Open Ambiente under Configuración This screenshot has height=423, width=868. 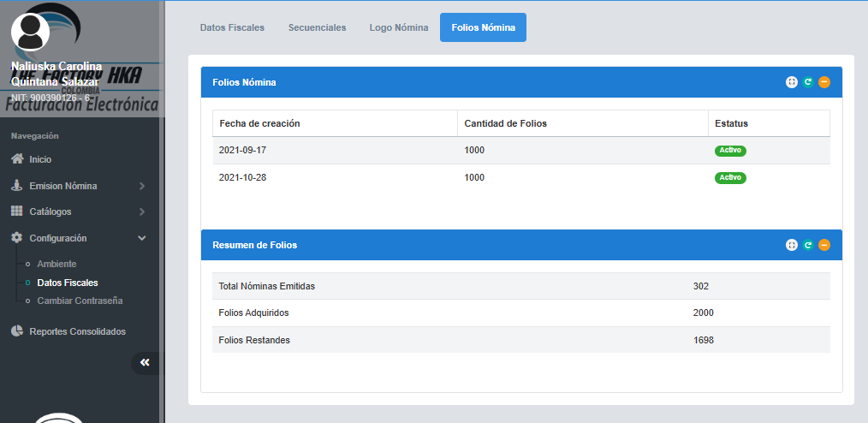pos(56,264)
